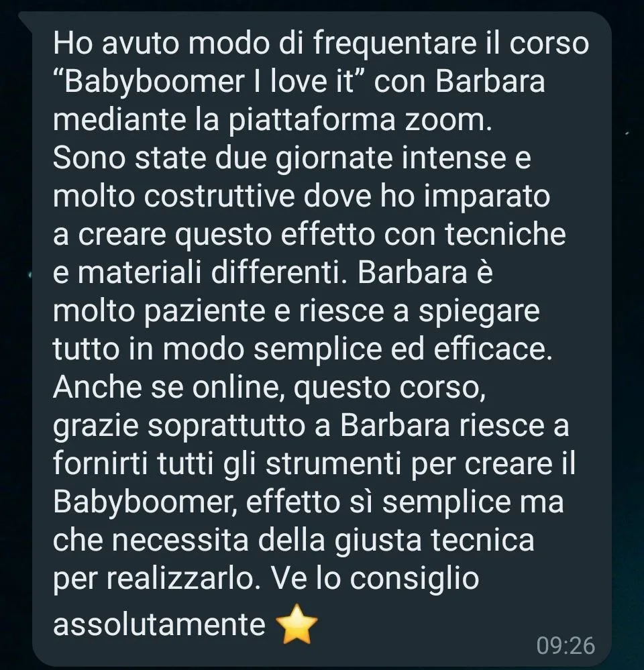The width and height of the screenshot is (644, 670).
Task: Click the phrase "grazie soprattutto"
Action: coord(180,426)
